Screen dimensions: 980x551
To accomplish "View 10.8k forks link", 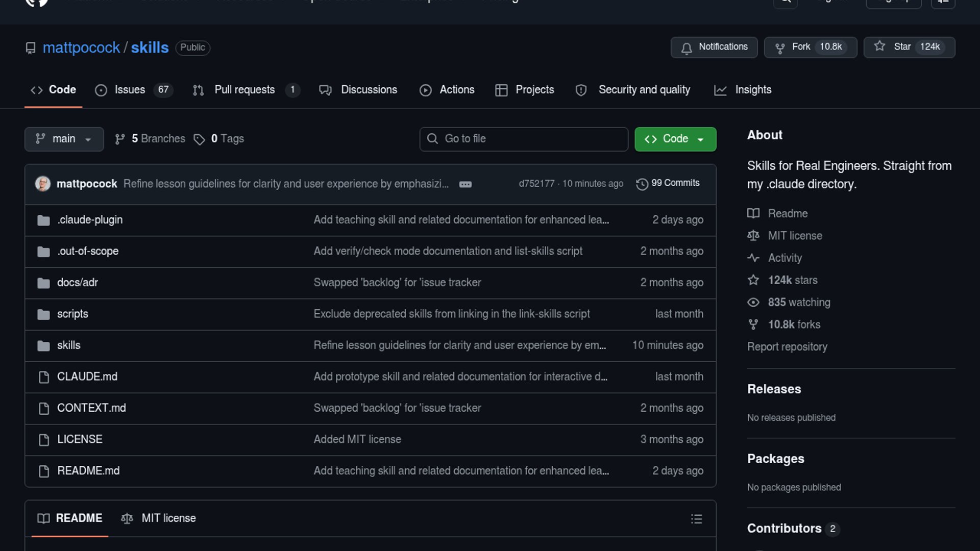I will (x=784, y=325).
